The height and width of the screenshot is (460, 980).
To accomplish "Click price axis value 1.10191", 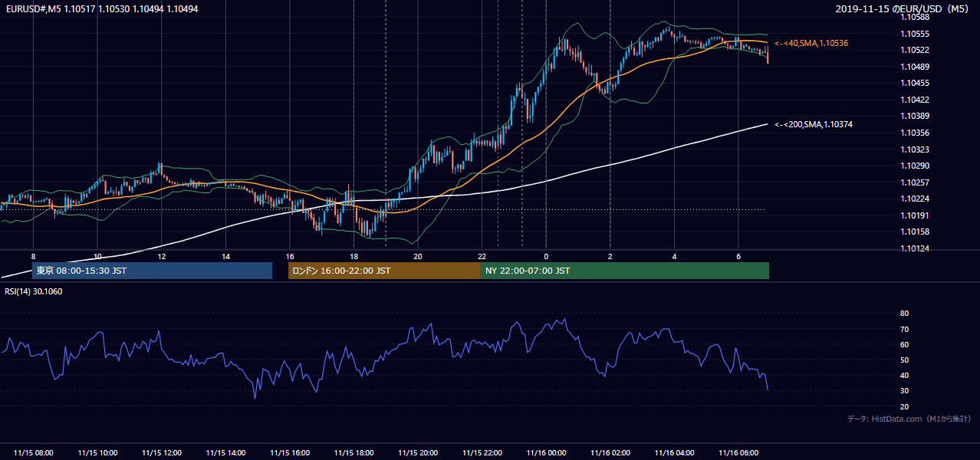I will pos(915,215).
